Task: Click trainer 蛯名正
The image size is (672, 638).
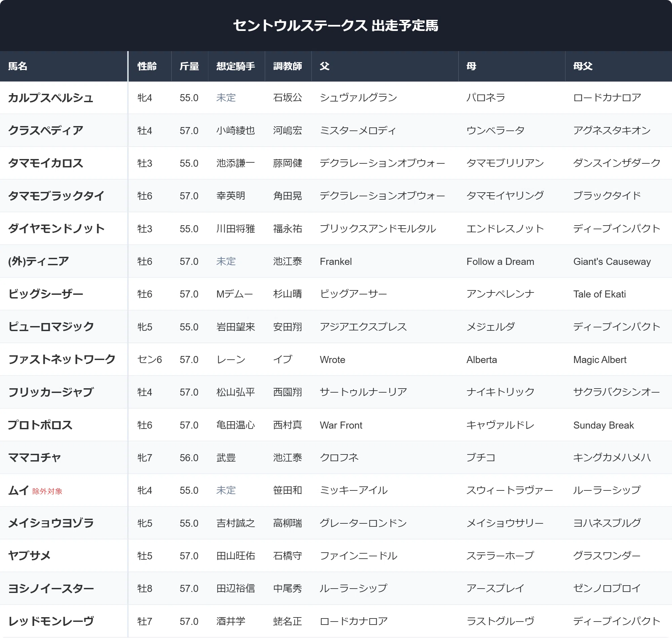Action: coord(288,621)
